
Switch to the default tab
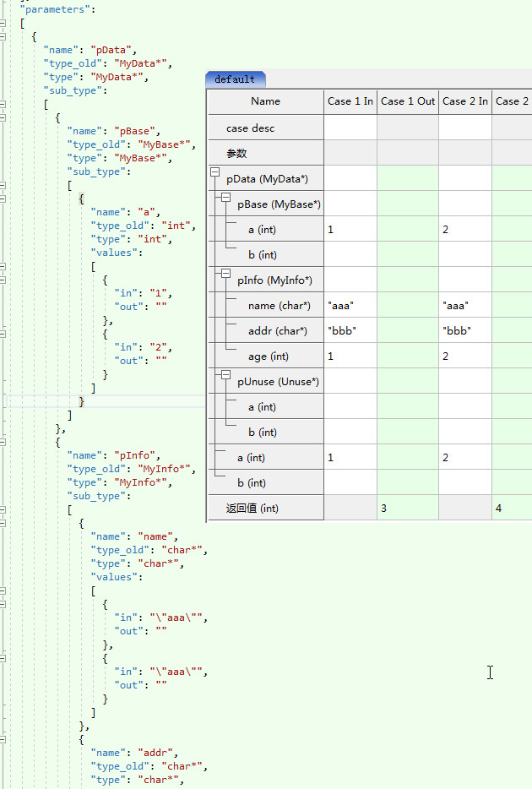click(235, 79)
